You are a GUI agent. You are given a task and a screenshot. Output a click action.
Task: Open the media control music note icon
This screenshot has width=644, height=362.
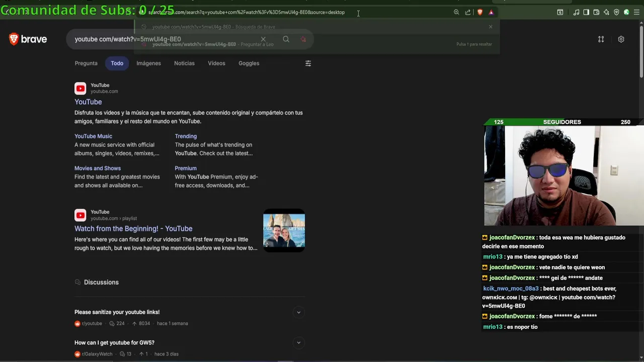pos(576,12)
